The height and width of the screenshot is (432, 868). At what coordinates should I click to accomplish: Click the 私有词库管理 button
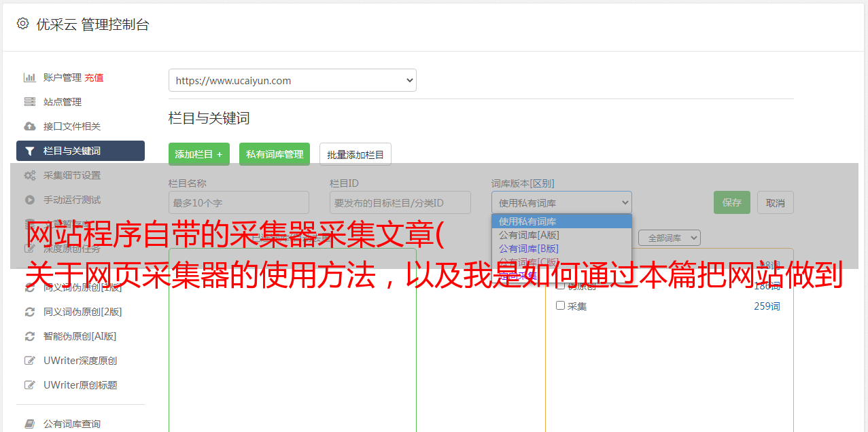(275, 154)
